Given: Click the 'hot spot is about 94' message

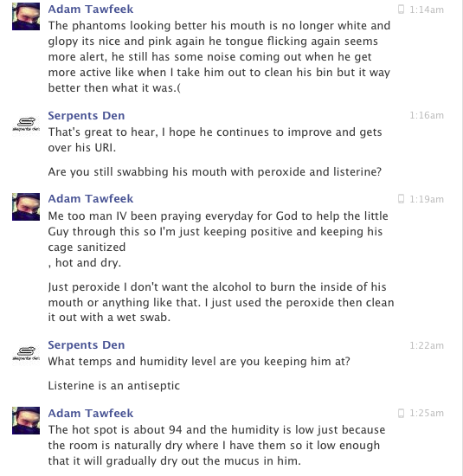Looking at the screenshot, I should [x=216, y=446].
